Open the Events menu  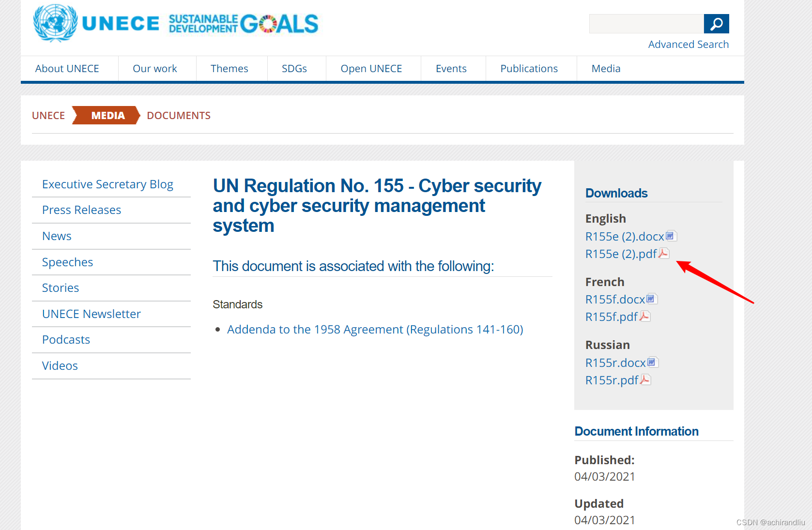pos(451,69)
